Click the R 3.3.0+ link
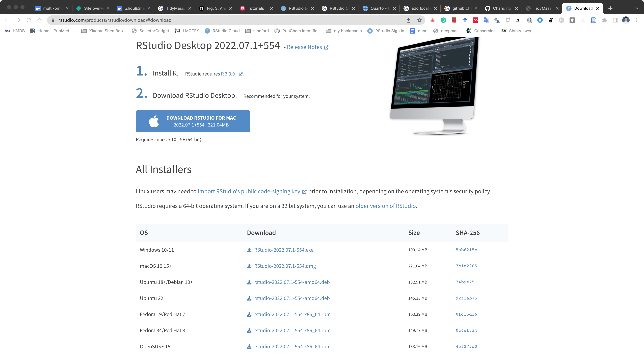This screenshot has width=644, height=354. pyautogui.click(x=229, y=74)
